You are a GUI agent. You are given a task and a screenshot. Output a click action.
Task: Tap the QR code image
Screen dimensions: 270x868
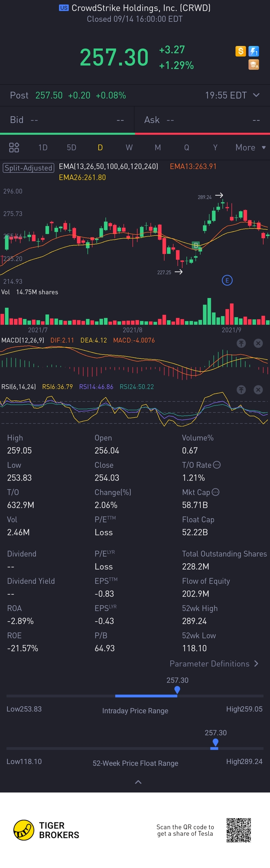point(239,830)
